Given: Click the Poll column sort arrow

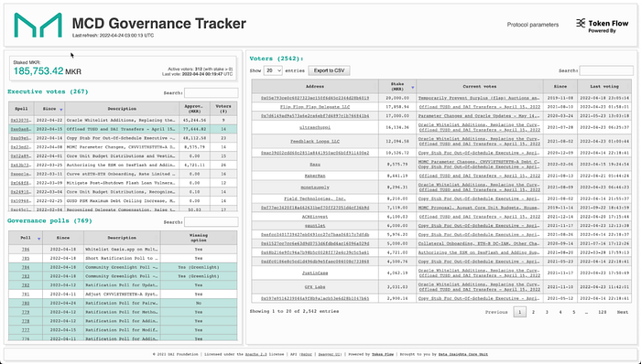Looking at the screenshot, I should pyautogui.click(x=39, y=239).
